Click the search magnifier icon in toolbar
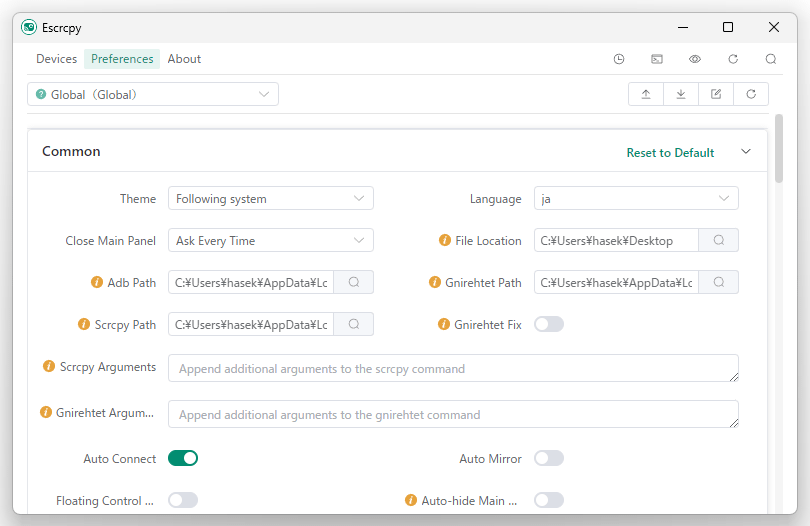The image size is (810, 526). point(771,59)
